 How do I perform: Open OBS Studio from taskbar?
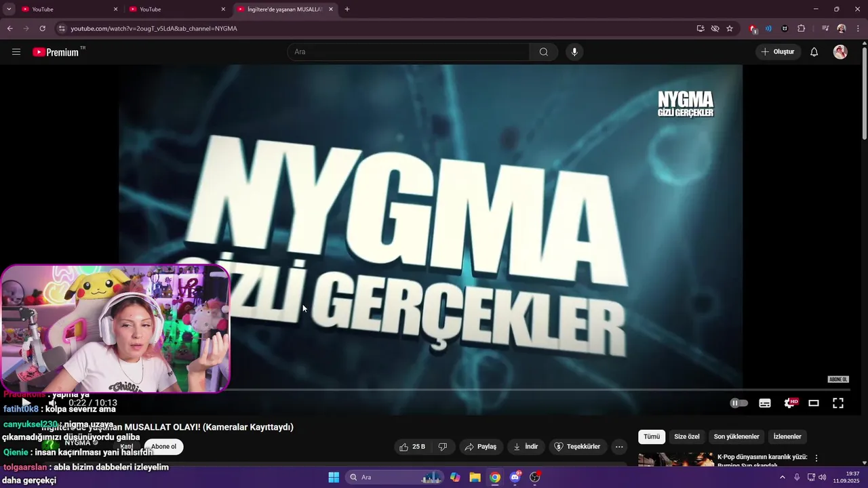[x=535, y=477]
